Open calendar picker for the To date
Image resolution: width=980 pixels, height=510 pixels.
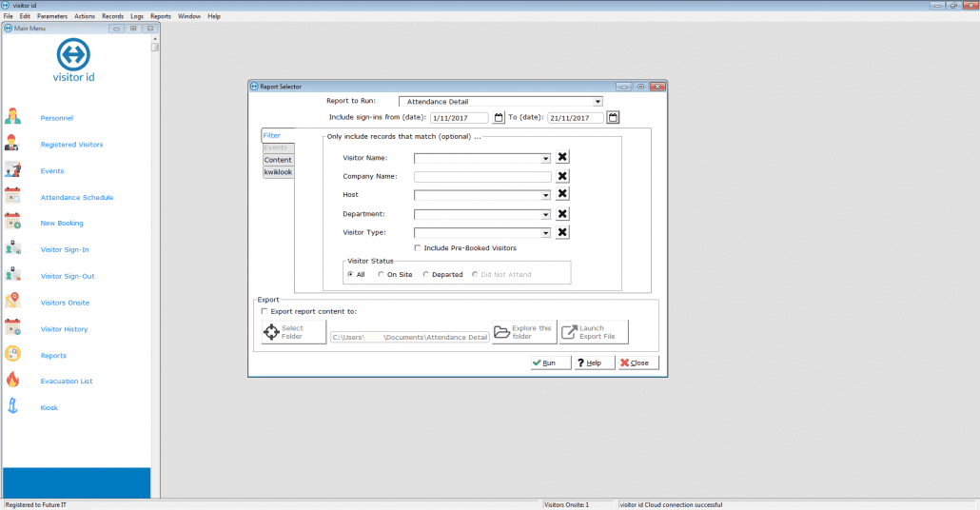(x=613, y=118)
